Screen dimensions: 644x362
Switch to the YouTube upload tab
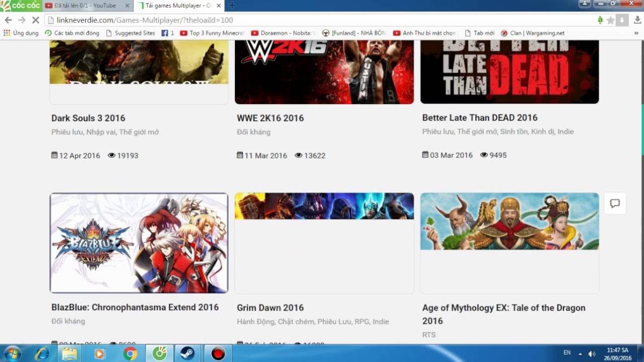tap(85, 6)
